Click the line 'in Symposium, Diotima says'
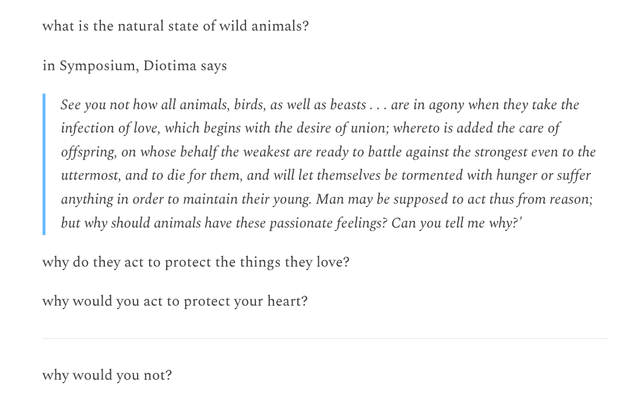Viewport: 640px width, 405px height. [x=134, y=66]
